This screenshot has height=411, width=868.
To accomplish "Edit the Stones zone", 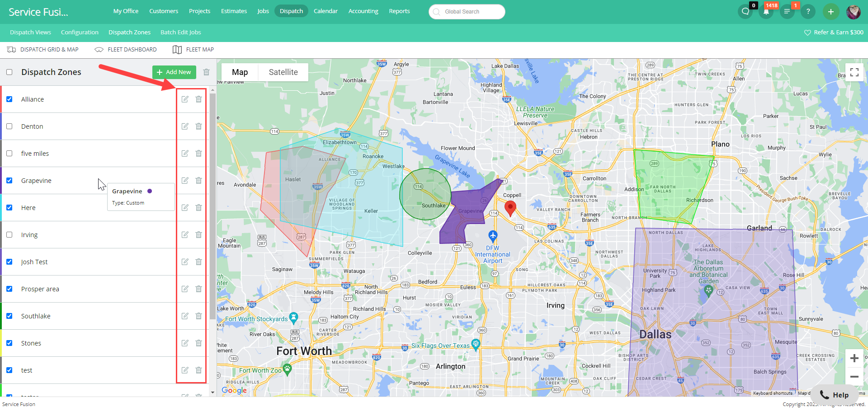I will click(185, 343).
